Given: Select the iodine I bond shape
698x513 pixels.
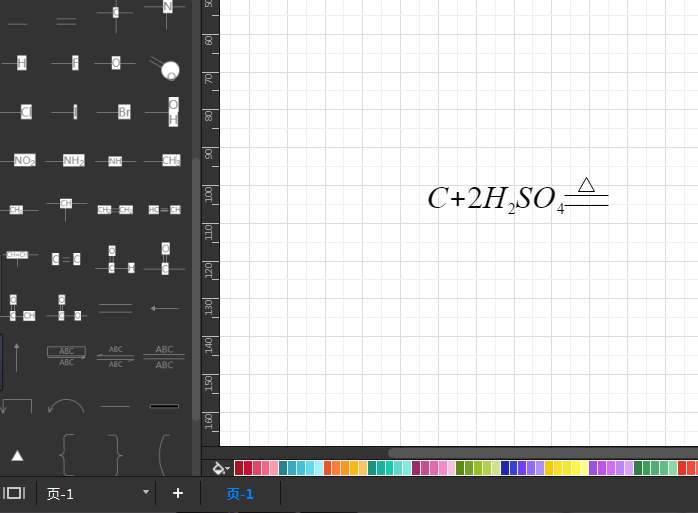Looking at the screenshot, I should 67,111.
